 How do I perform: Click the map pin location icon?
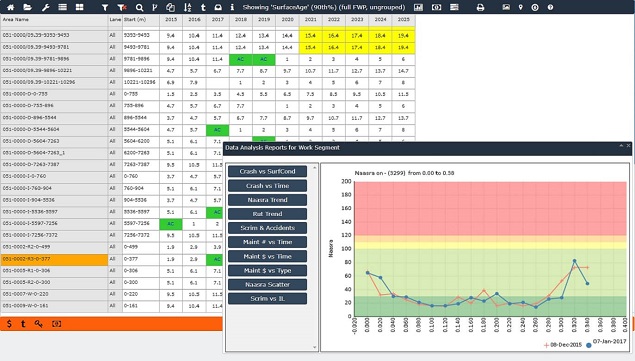pos(520,7)
